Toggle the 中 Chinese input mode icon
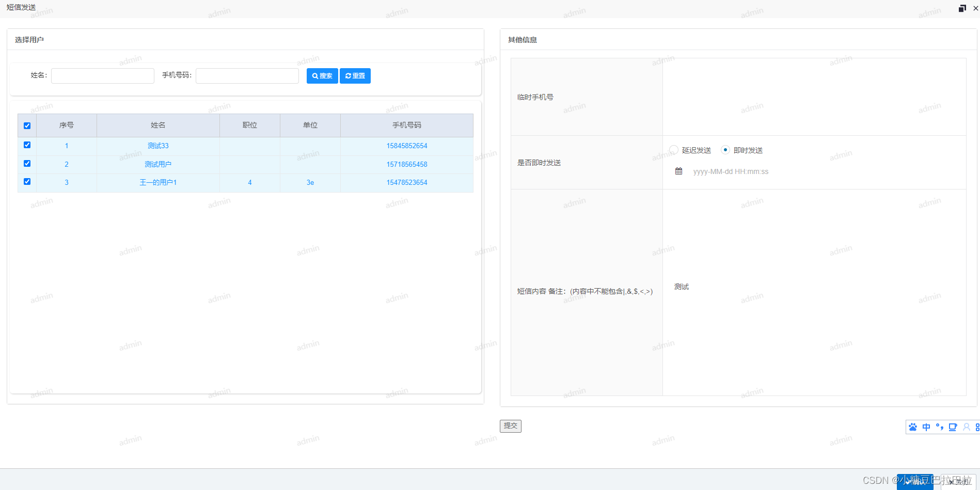The width and height of the screenshot is (980, 490). tap(926, 427)
